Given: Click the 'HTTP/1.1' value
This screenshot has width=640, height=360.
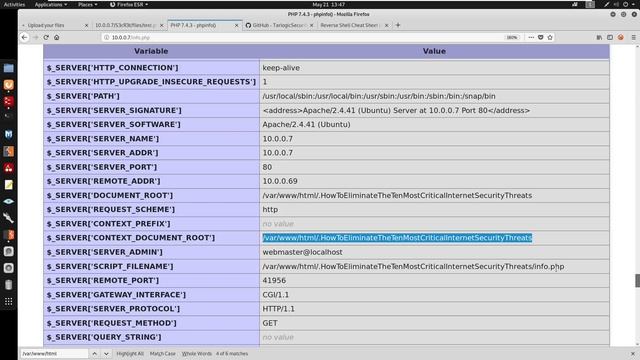Looking at the screenshot, I should click(278, 309).
